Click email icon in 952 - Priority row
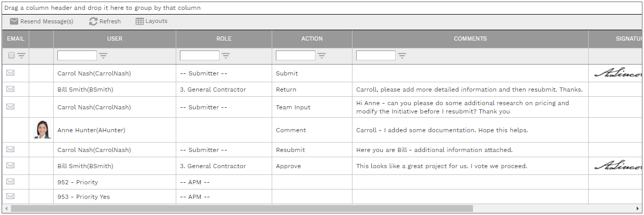The width and height of the screenshot is (644, 215). point(10,182)
